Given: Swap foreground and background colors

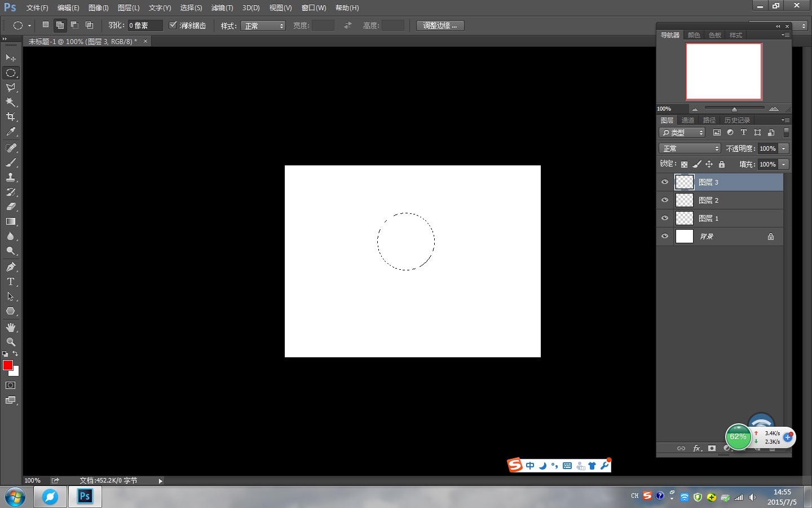Looking at the screenshot, I should pos(15,354).
